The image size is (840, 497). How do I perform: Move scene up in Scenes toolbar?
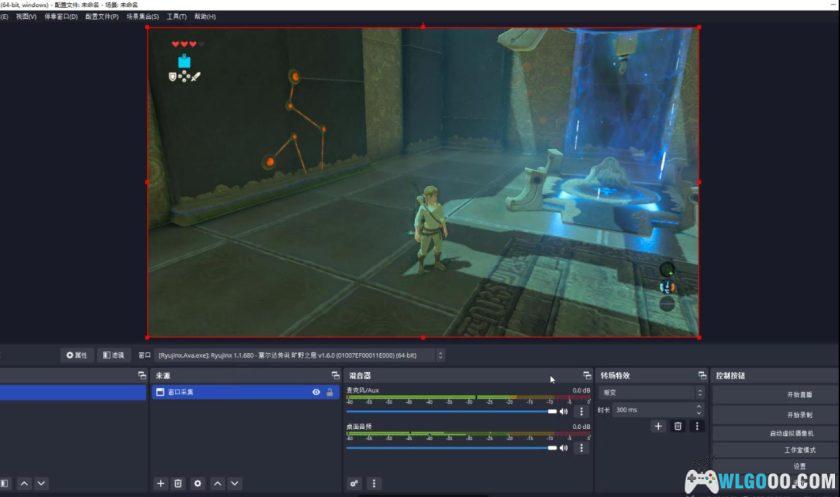[x=24, y=483]
